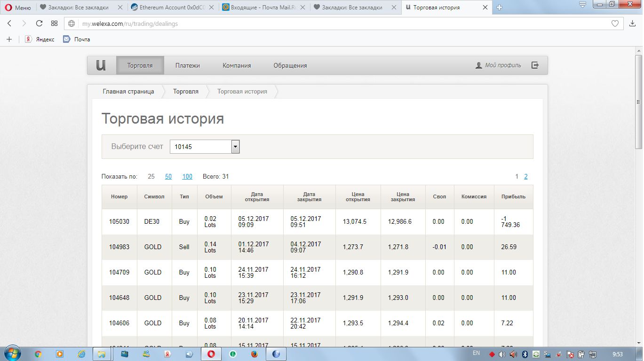Viewport: 644px width, 361px height.
Task: Click the -0.01 swap value
Action: point(439,247)
